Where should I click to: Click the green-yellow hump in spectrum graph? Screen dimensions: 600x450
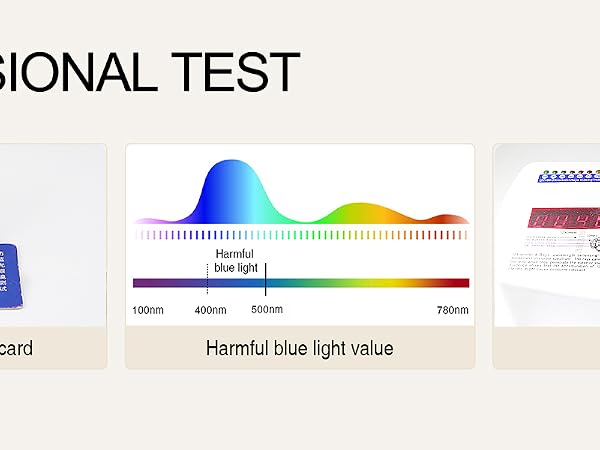(362, 213)
